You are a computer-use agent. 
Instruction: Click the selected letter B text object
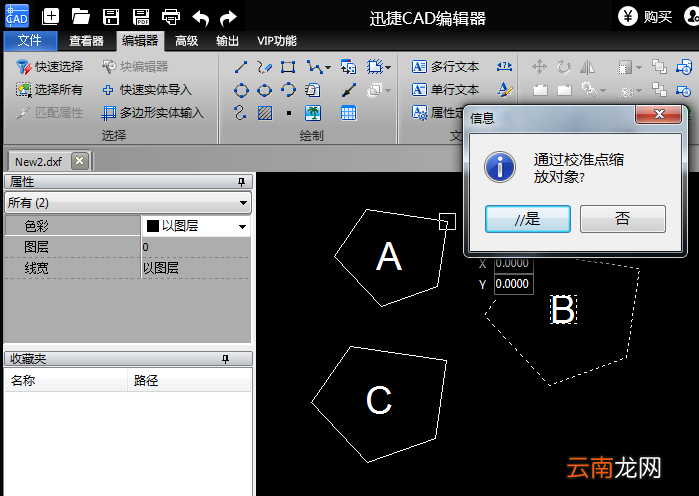tap(563, 309)
